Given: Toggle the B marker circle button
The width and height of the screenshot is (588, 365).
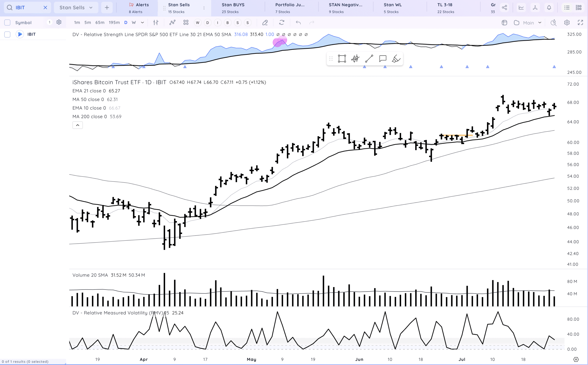Looking at the screenshot, I should [x=227, y=23].
